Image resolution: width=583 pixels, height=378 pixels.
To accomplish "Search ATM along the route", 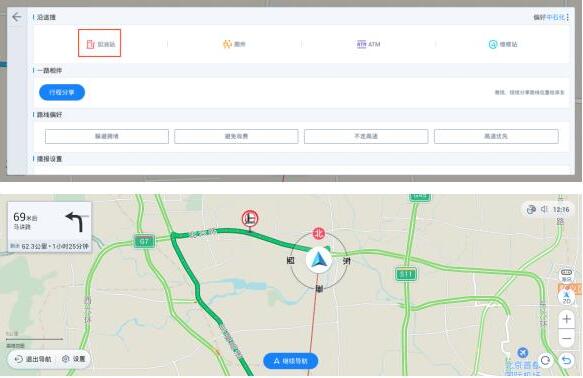I will (368, 44).
